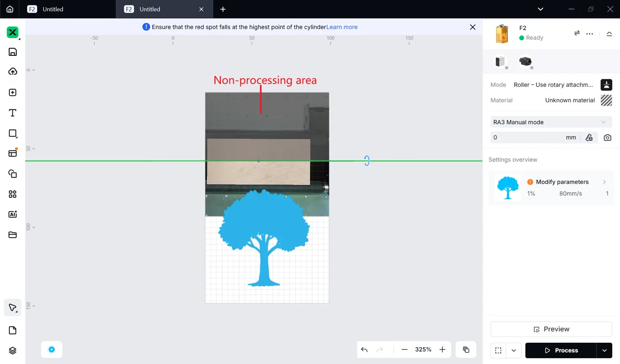
Task: Click the Unknown material text
Action: click(570, 100)
